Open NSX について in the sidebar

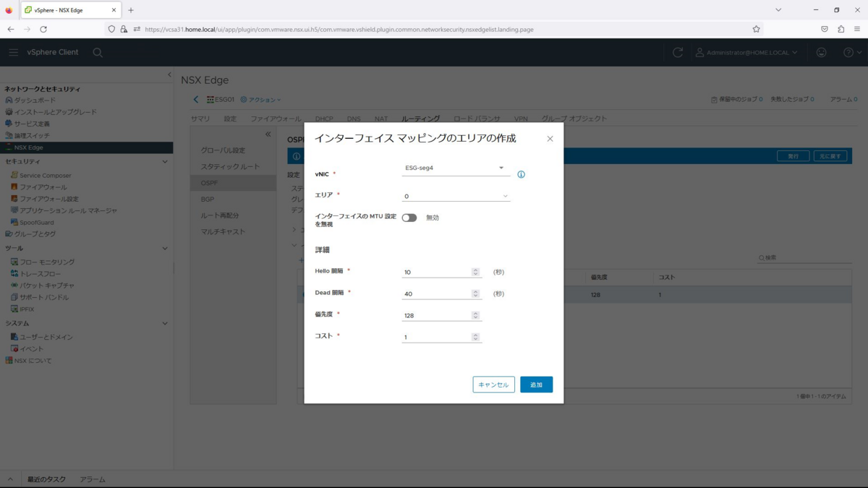[33, 361]
